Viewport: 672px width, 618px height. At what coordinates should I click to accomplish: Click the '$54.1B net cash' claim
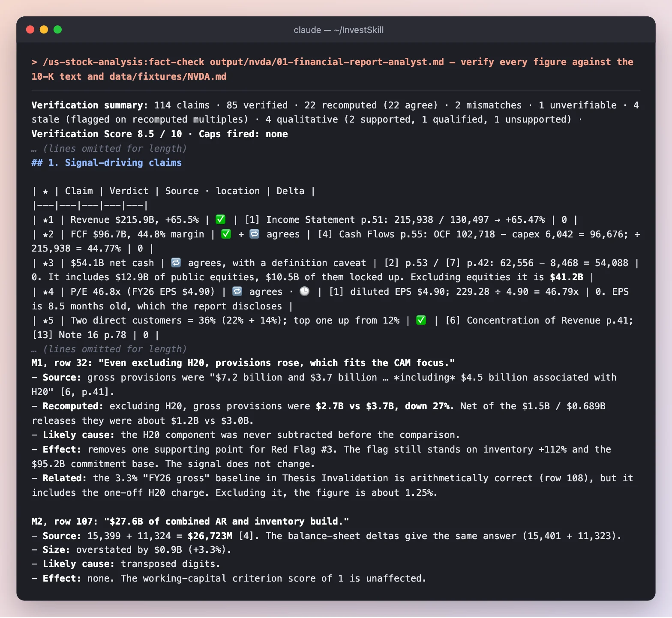click(x=112, y=263)
